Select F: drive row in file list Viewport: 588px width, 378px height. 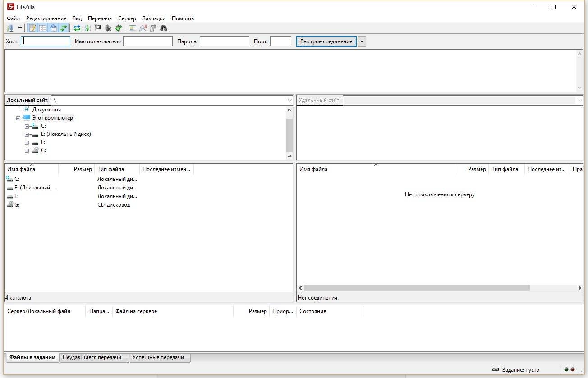(x=99, y=196)
